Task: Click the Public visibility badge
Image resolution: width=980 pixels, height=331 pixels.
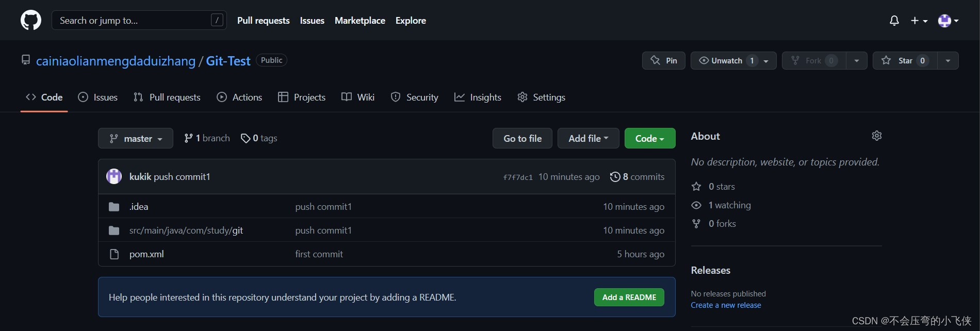Action: 271,60
